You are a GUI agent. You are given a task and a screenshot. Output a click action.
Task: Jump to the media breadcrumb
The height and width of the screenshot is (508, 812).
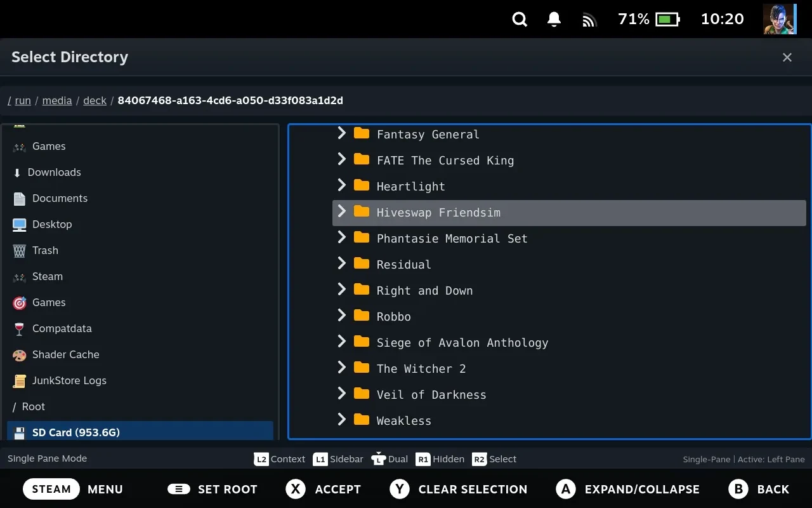click(x=57, y=100)
